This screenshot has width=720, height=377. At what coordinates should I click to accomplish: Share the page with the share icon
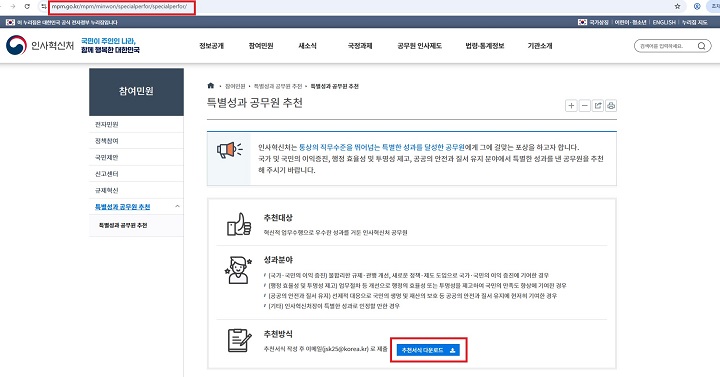click(x=598, y=106)
